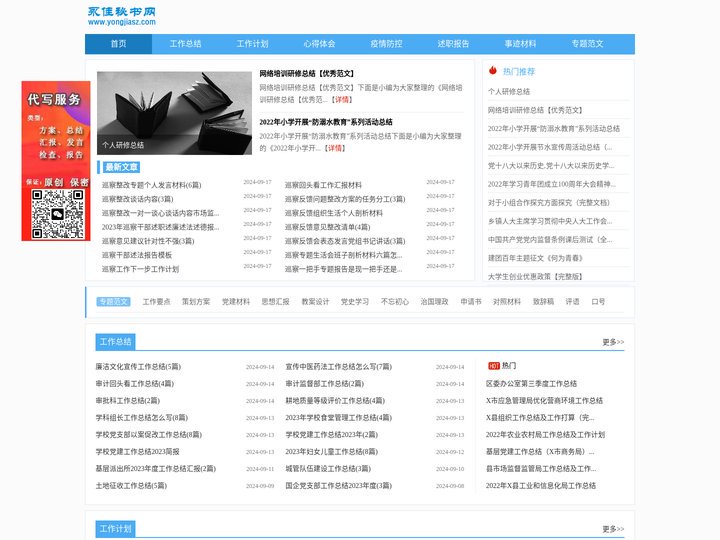
Task: Open 巡察反馈意见整改清单(4篇)
Action: pos(327,227)
